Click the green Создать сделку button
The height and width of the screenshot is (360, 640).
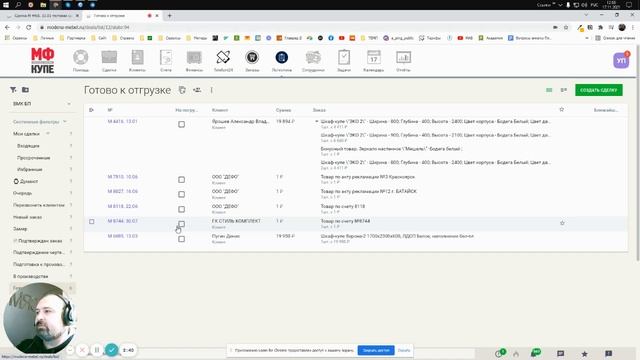(x=599, y=90)
